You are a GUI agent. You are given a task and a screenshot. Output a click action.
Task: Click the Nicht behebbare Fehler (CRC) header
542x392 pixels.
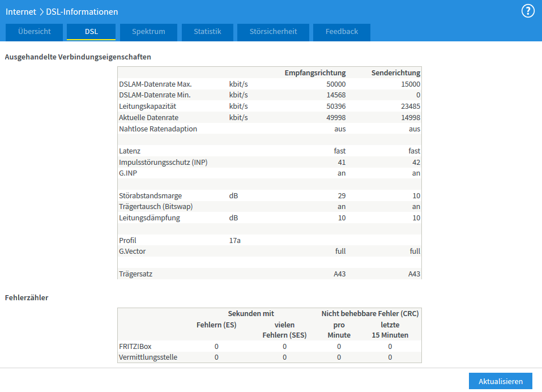[370, 313]
